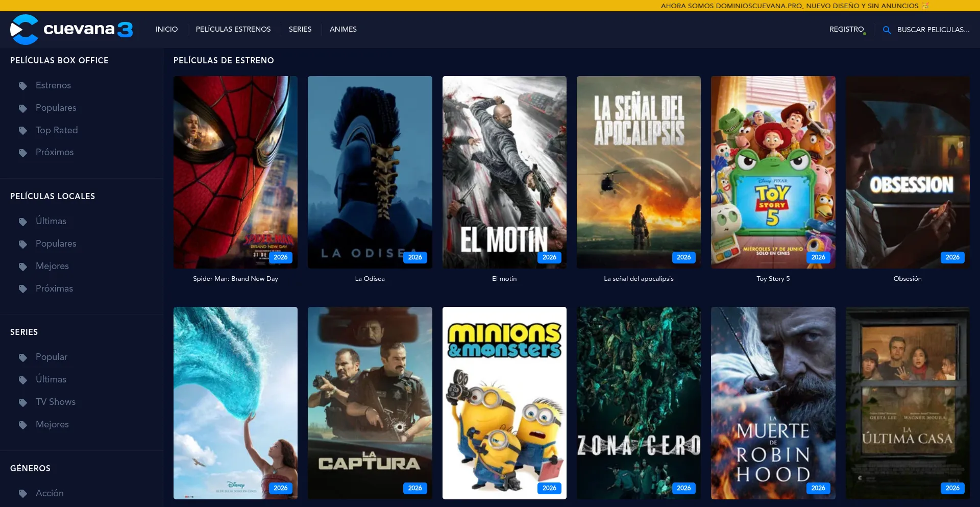Select Populares under Películas Locales
The image size is (980, 507).
click(x=56, y=244)
